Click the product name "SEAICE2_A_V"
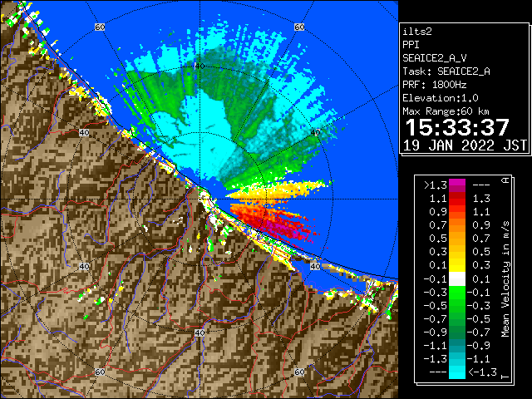Viewport: 532px width, 399px height. 434,58
